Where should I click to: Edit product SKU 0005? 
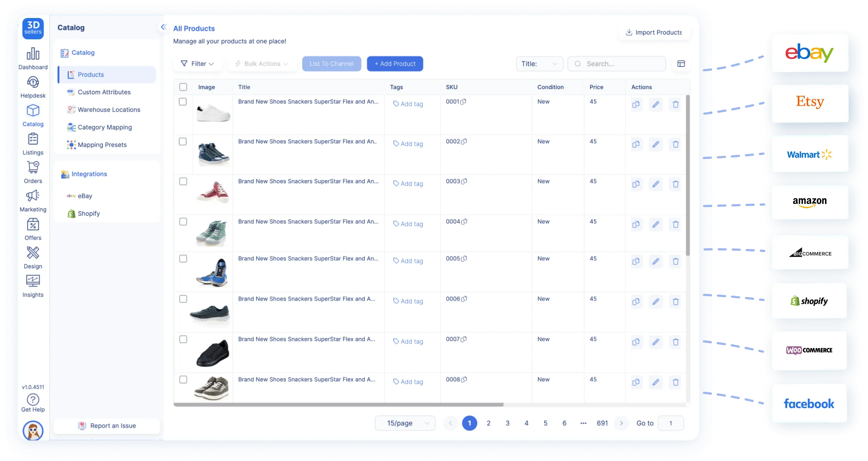656,261
